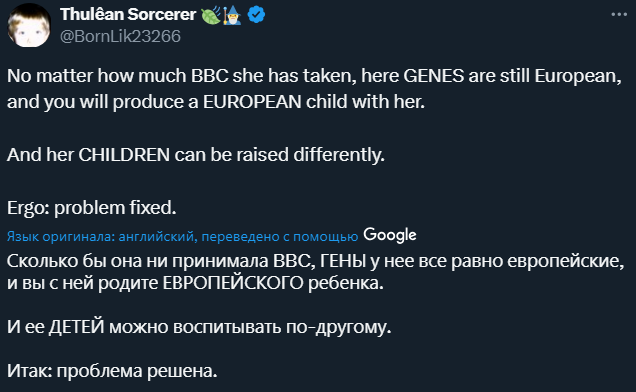The height and width of the screenshot is (392, 636).
Task: Open the Thulêan Sorcerer profile name link
Action: (x=128, y=15)
